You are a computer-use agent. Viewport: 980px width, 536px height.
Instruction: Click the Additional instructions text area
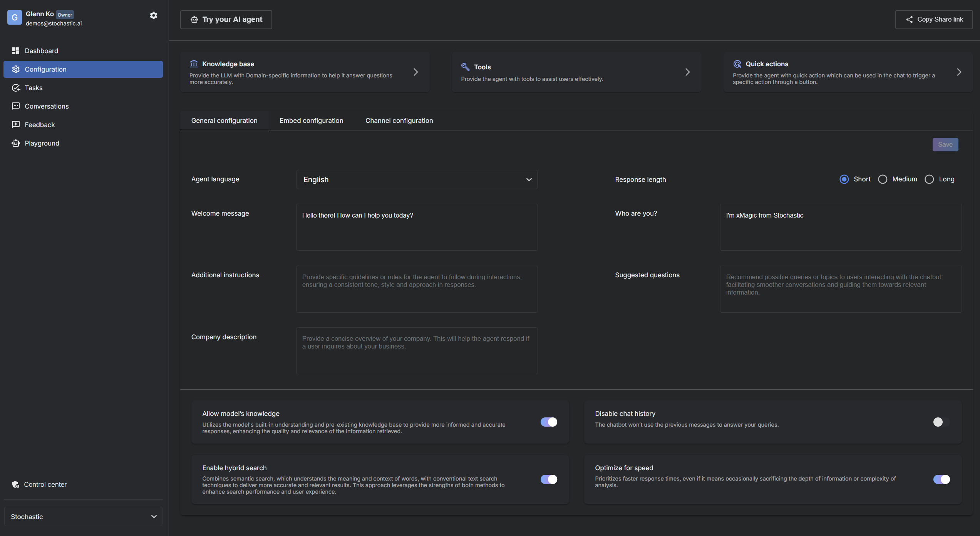pyautogui.click(x=417, y=289)
